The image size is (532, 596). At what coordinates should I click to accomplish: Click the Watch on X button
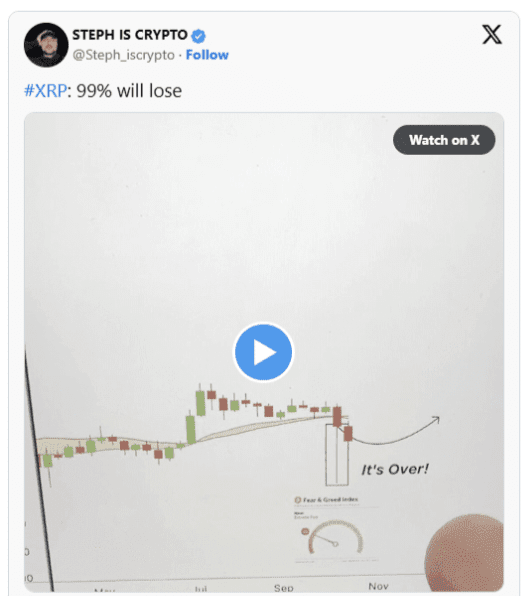444,140
